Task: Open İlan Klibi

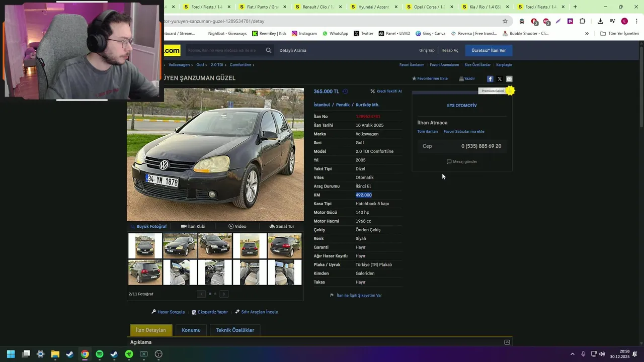Action: pyautogui.click(x=193, y=226)
